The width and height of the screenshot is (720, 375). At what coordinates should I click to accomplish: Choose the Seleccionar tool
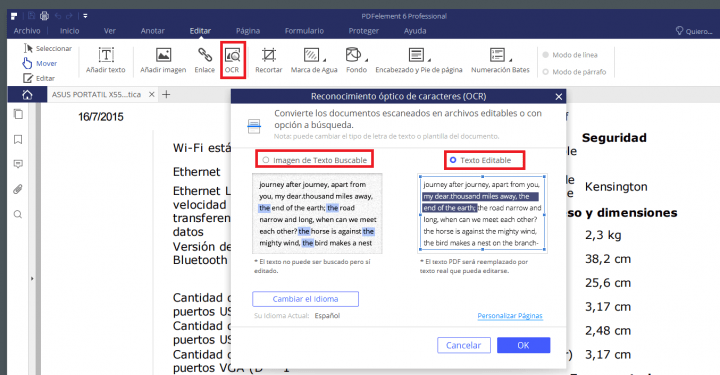tap(48, 48)
